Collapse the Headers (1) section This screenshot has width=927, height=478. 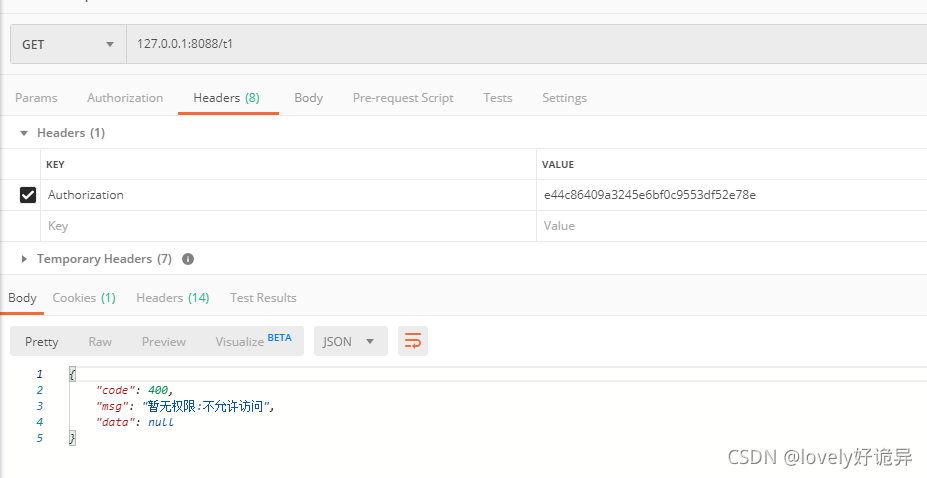point(24,133)
